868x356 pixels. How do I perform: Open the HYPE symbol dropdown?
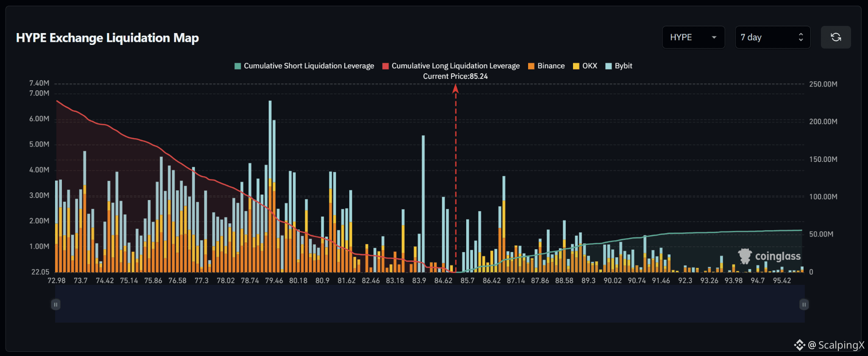[693, 37]
